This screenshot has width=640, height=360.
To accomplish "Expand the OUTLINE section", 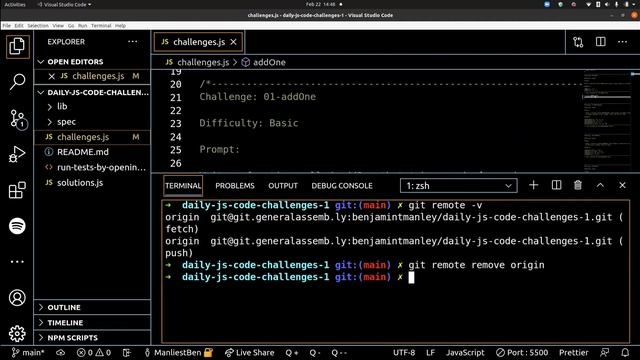I will point(92,307).
